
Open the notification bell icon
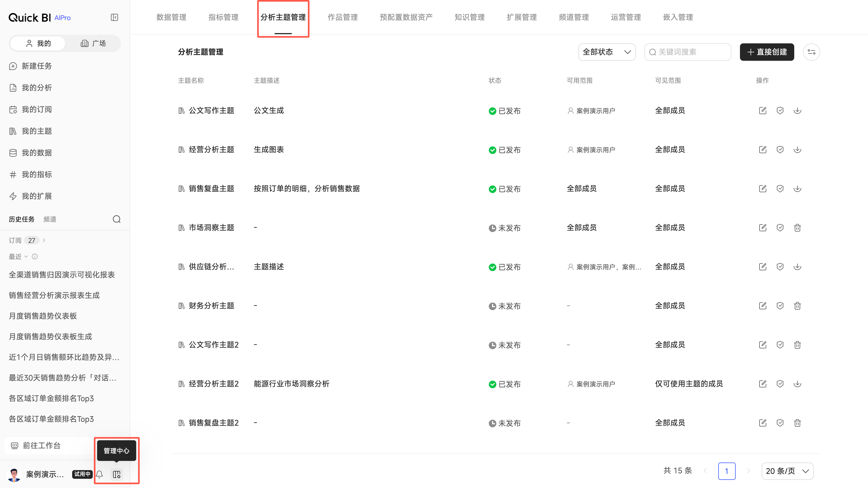(99, 474)
